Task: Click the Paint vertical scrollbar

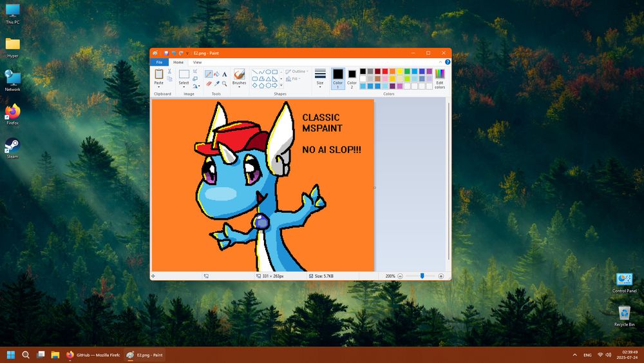Action: click(x=448, y=181)
